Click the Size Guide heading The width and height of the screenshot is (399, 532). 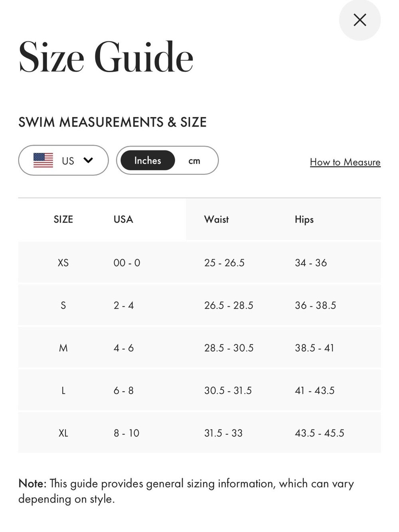[x=106, y=57]
